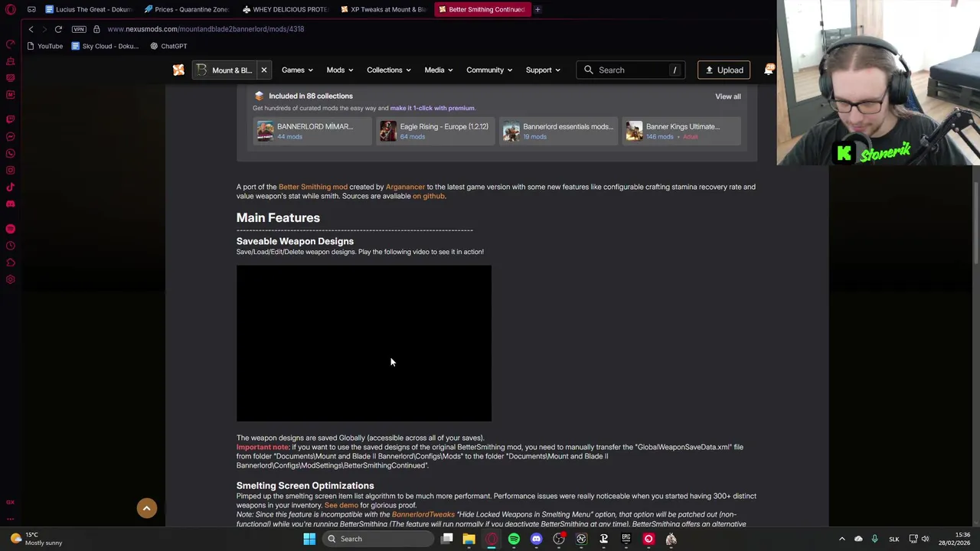Open Opera sidebar settings gear
Image resolution: width=980 pixels, height=551 pixels.
pos(10,279)
